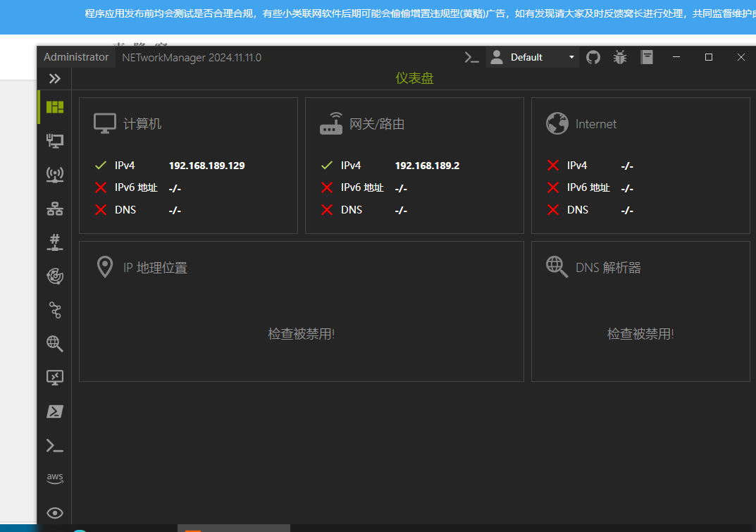Open the eye-shaped TigerVNC sidebar icon

(54, 513)
